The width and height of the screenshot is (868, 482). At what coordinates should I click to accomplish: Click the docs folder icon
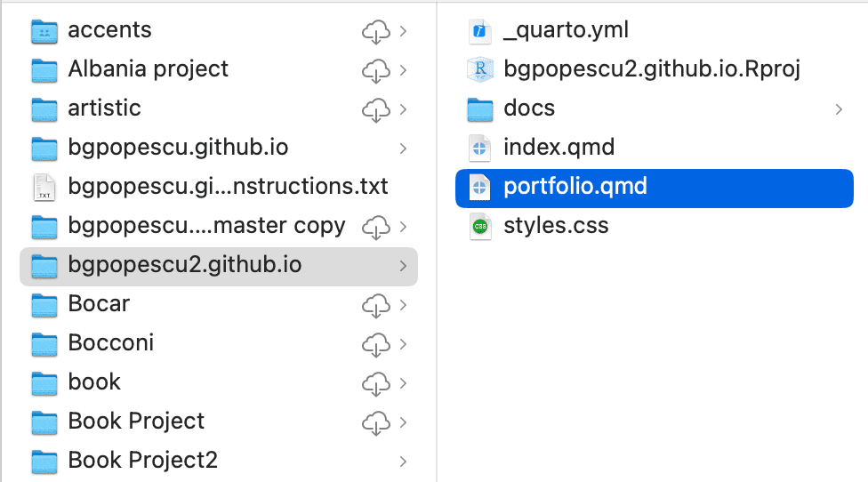point(479,108)
